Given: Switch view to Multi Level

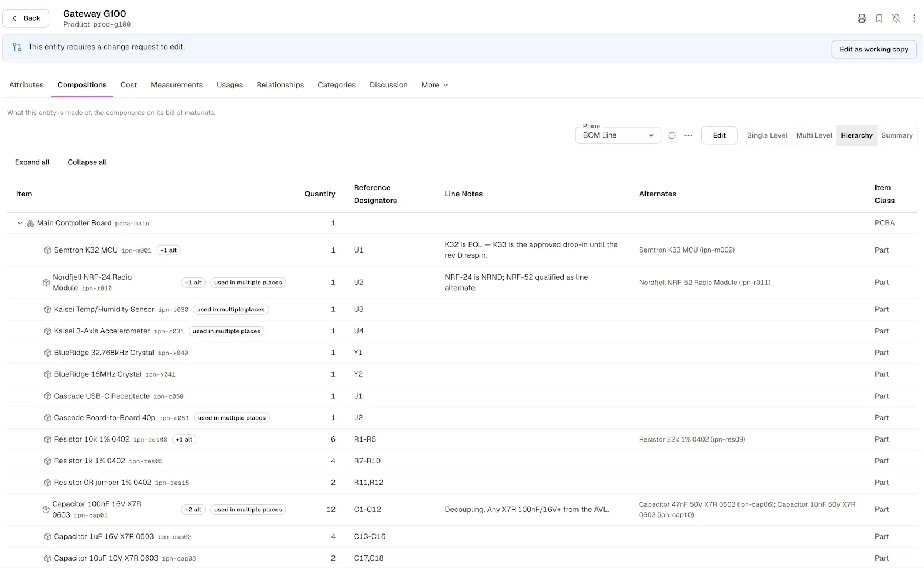Looking at the screenshot, I should [814, 136].
